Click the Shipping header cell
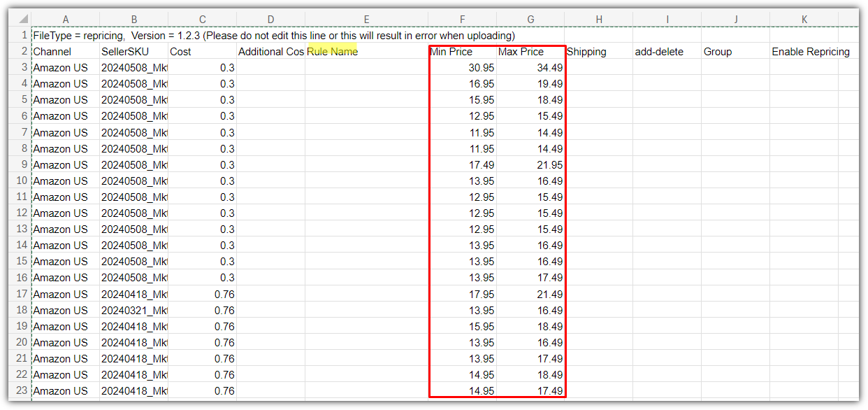 599,51
